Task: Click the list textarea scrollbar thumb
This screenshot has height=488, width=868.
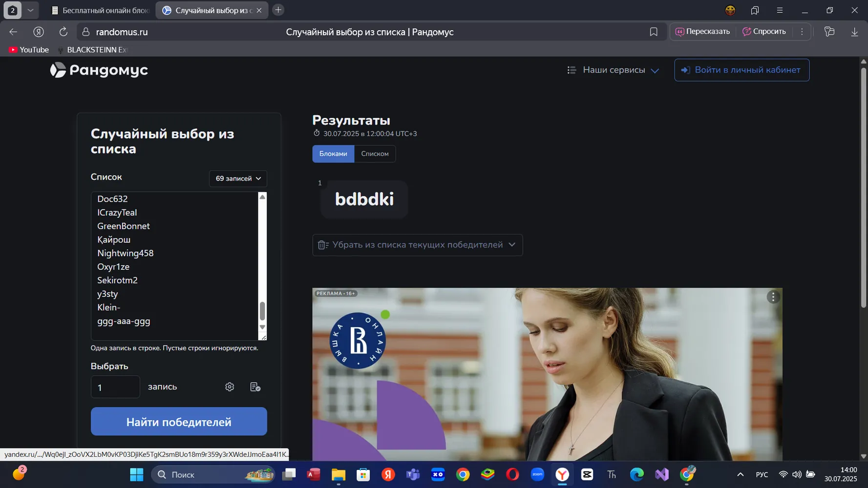Action: [x=262, y=311]
